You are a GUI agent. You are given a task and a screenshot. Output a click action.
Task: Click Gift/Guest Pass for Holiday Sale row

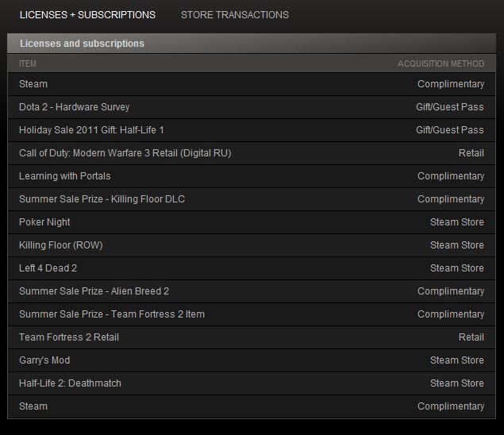(450, 130)
